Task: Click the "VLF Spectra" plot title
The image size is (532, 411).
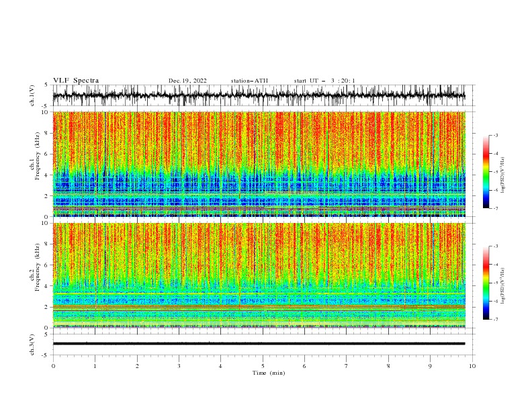Action: [x=76, y=81]
